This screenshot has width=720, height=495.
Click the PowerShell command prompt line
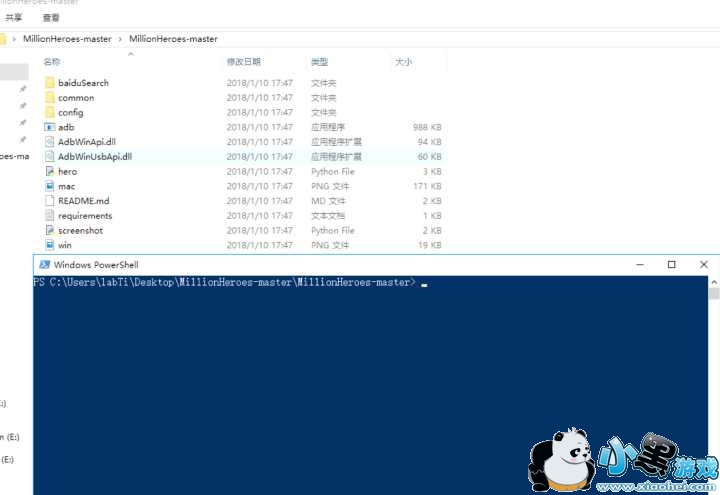(x=230, y=282)
